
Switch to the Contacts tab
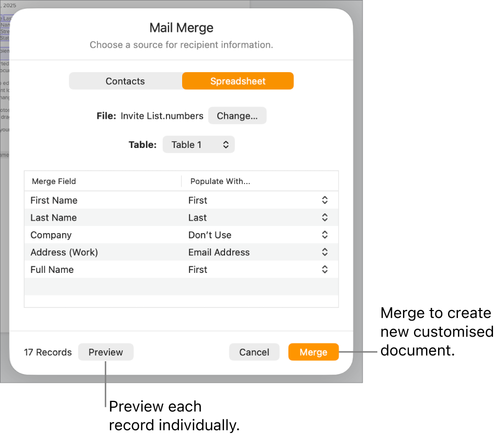pyautogui.click(x=125, y=81)
